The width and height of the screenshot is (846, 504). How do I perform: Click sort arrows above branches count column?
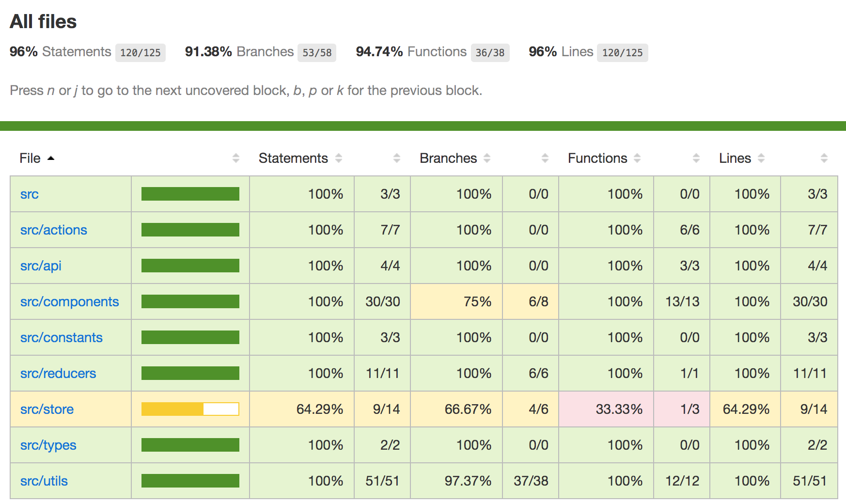pyautogui.click(x=545, y=158)
